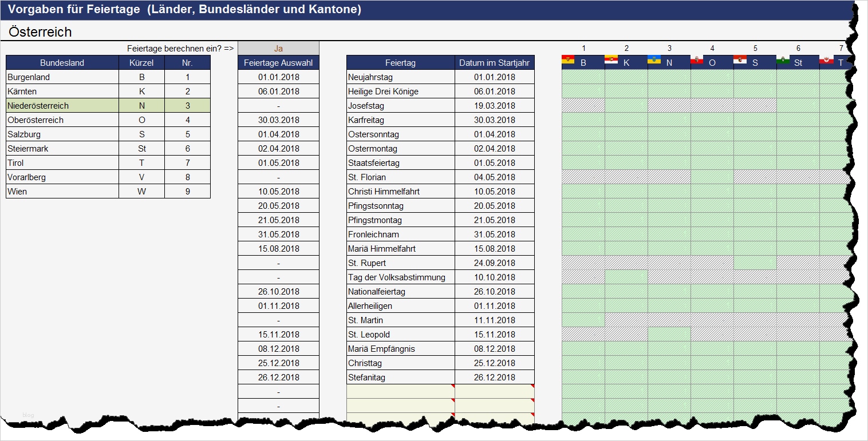Image resolution: width=868 pixels, height=441 pixels.
Task: Select the Kärnten flag icon above column K
Action: [x=610, y=58]
